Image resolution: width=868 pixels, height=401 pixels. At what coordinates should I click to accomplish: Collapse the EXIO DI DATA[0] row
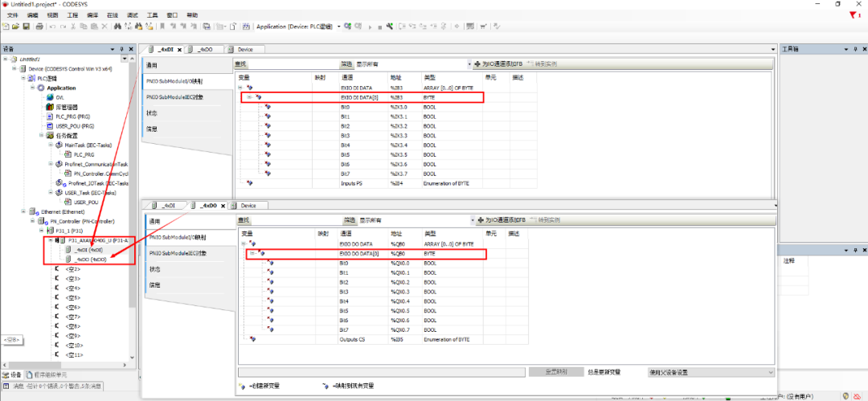(x=249, y=97)
